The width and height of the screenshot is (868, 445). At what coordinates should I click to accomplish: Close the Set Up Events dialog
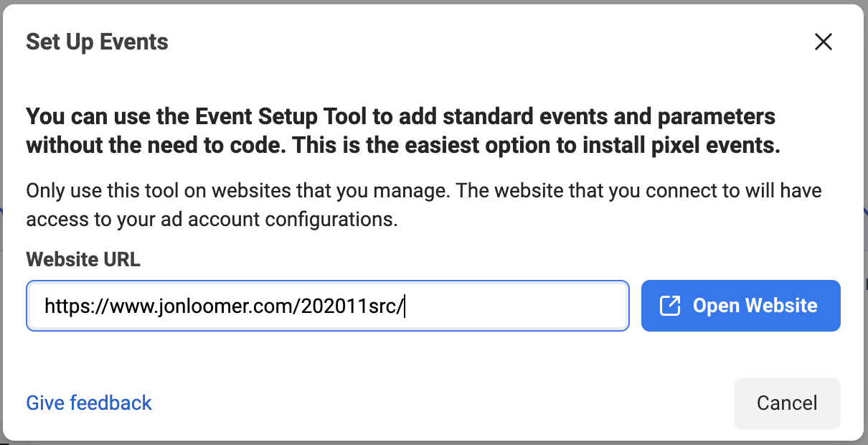(824, 42)
